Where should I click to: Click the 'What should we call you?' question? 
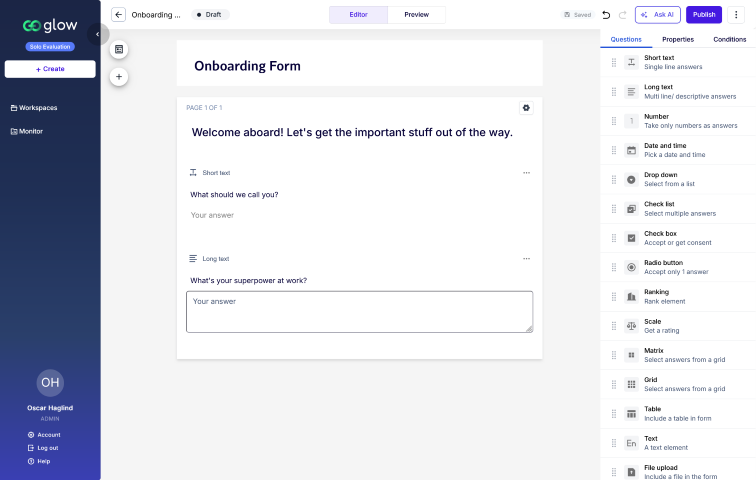coord(234,195)
